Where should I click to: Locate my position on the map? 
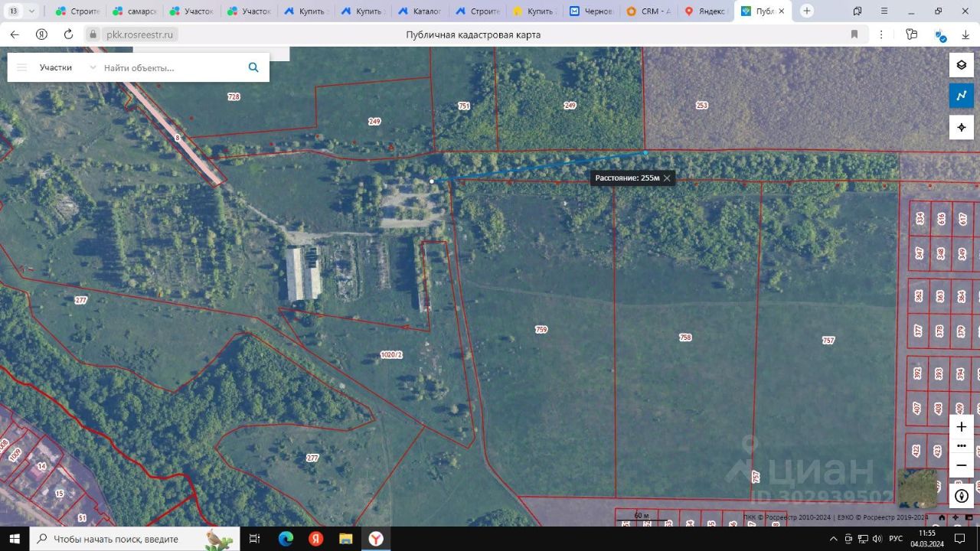click(x=962, y=127)
